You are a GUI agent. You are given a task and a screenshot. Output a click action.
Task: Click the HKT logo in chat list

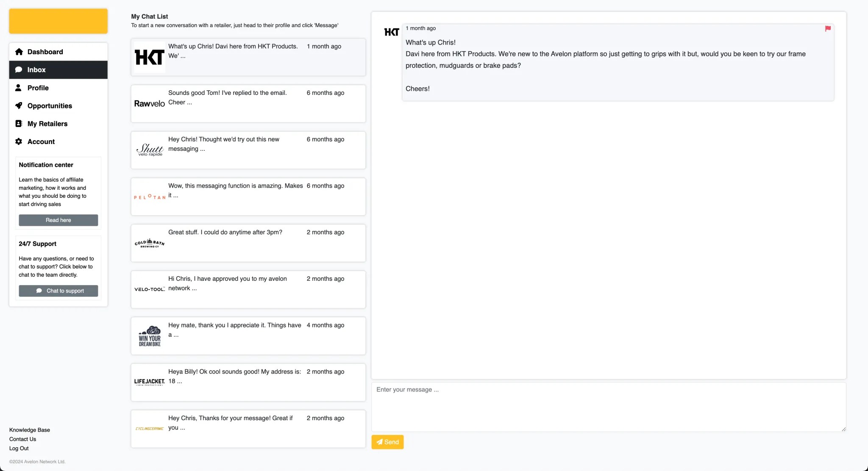point(149,57)
